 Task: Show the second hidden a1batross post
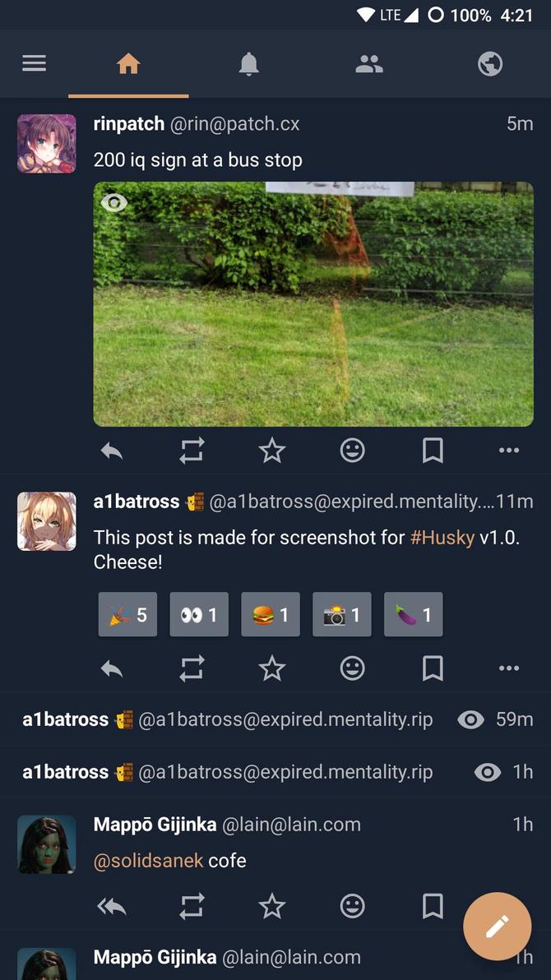pyautogui.click(x=487, y=772)
